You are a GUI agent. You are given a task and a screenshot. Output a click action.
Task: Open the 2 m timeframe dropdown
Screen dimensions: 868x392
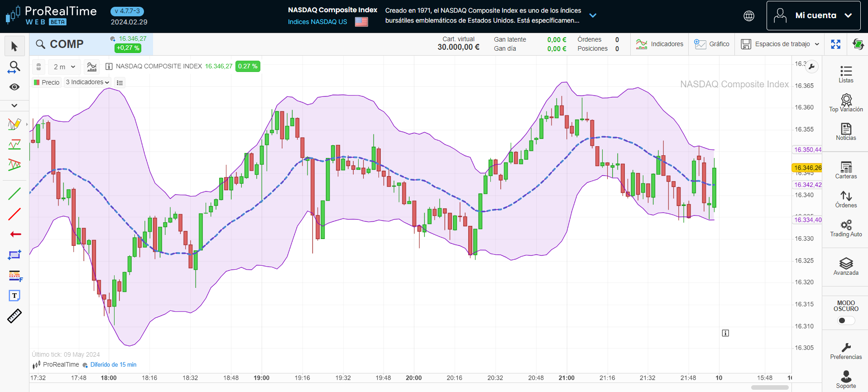[64, 67]
